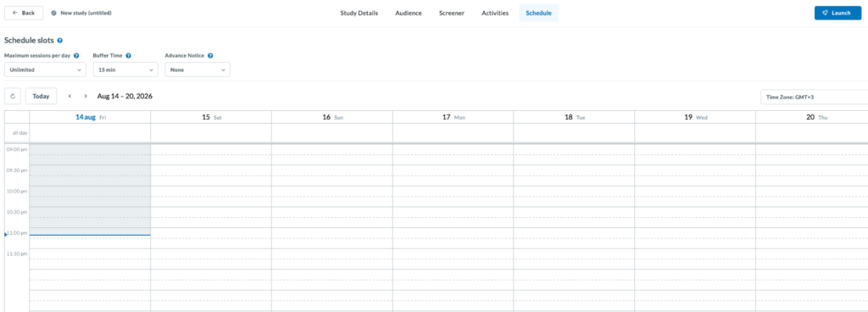Click the 15 Sat column header
Image resolution: width=868 pixels, height=312 pixels.
[211, 117]
